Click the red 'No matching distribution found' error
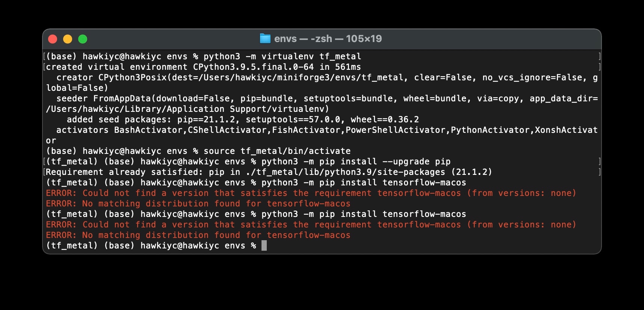644x310 pixels. (x=197, y=203)
